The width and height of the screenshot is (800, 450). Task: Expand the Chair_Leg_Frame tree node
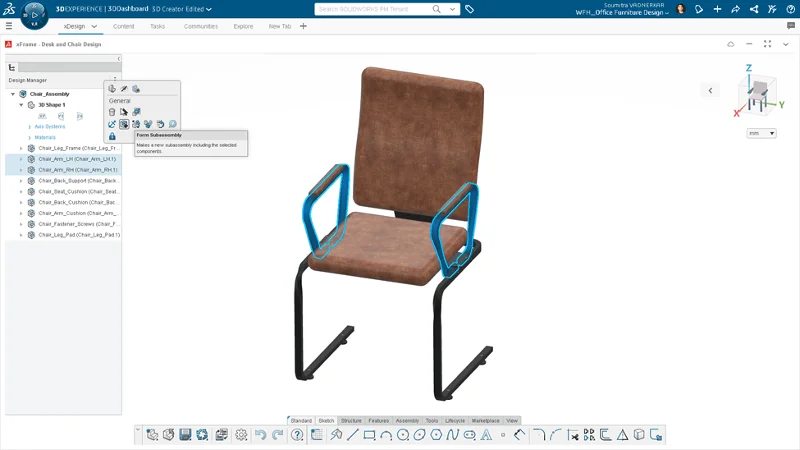(x=22, y=148)
